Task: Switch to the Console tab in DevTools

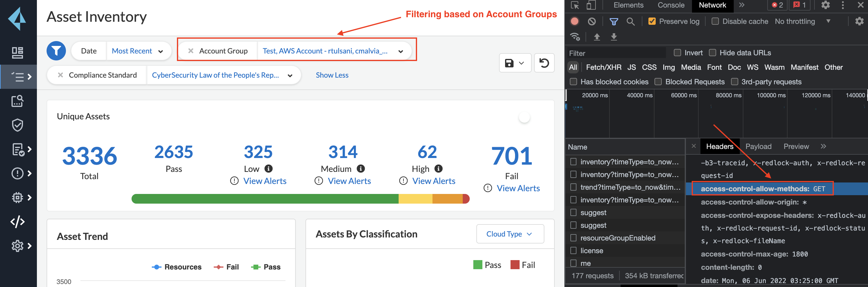Action: coord(671,5)
